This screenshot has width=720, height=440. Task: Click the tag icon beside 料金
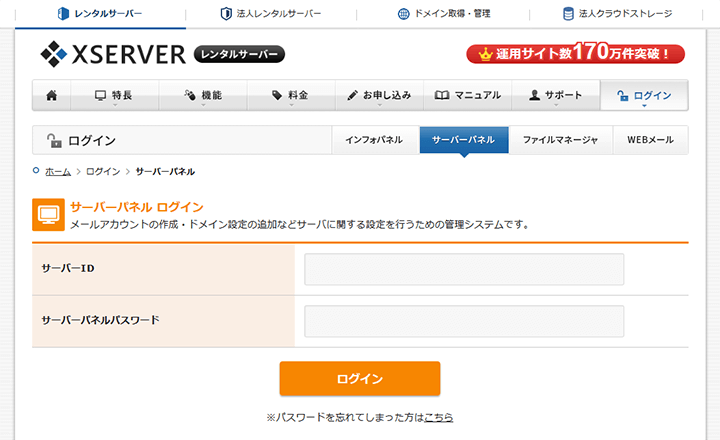[x=276, y=95]
